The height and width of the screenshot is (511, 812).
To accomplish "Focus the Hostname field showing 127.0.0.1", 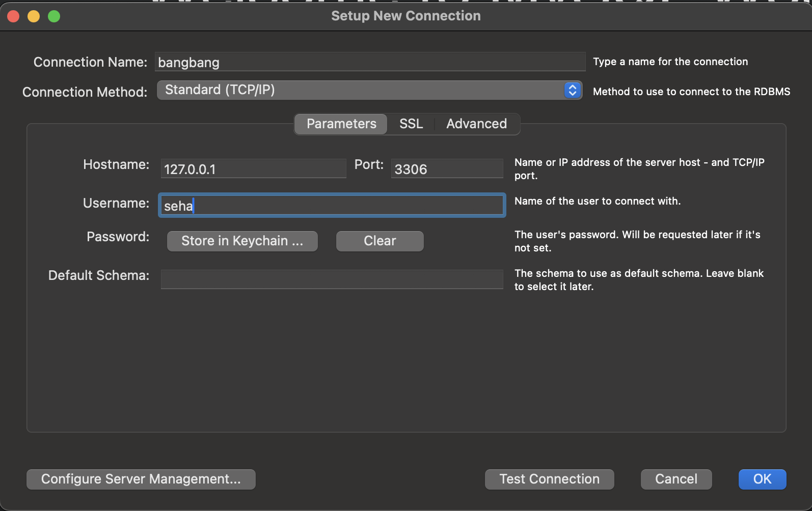I will 254,168.
